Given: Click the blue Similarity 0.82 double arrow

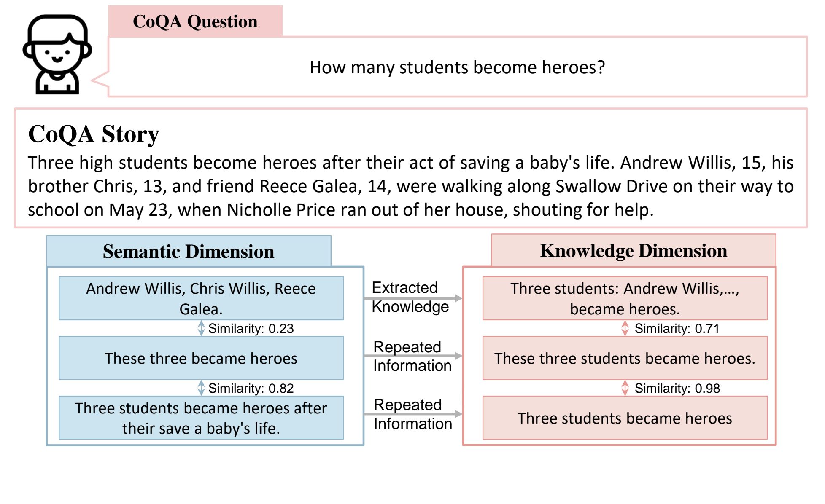Looking at the screenshot, I should pyautogui.click(x=201, y=388).
